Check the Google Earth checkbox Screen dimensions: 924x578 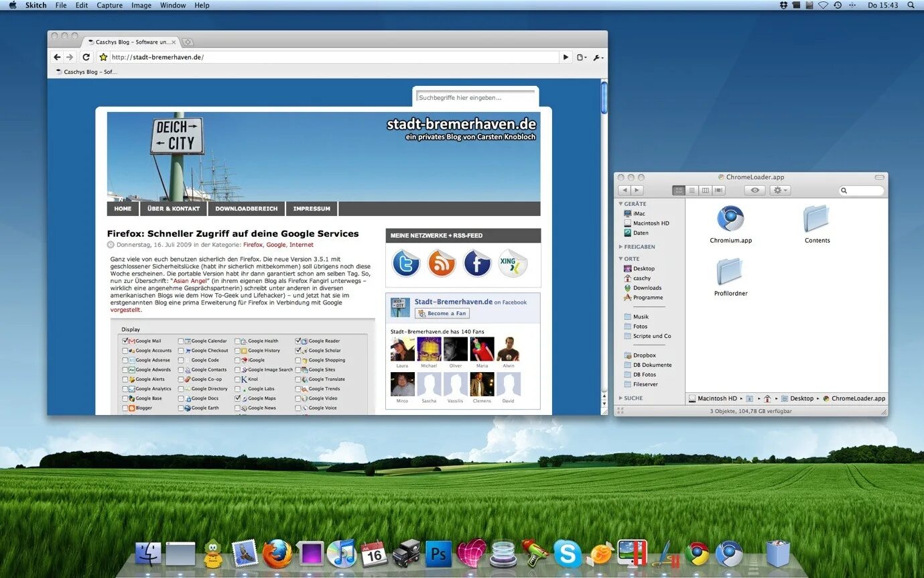point(181,408)
